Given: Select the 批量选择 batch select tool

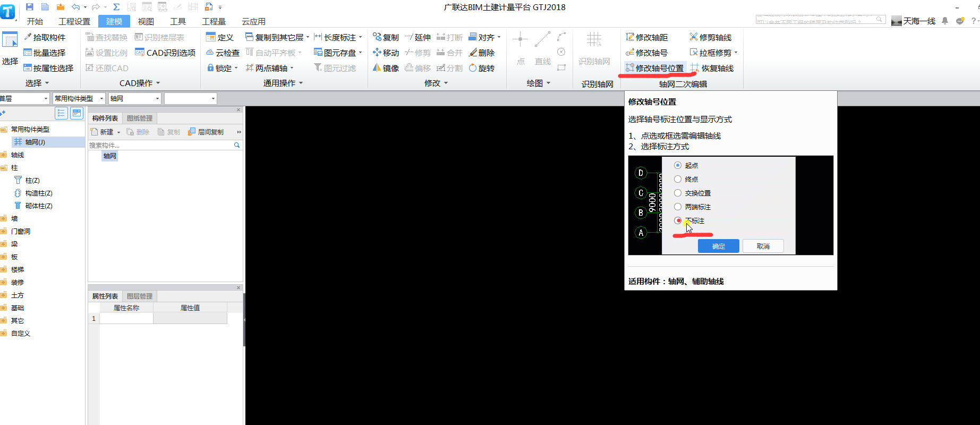Looking at the screenshot, I should [45, 53].
